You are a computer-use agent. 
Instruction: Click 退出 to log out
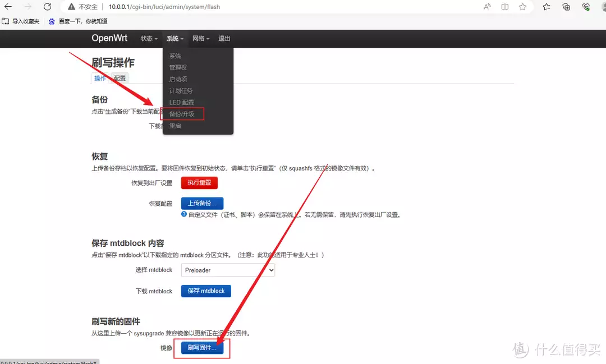(224, 39)
